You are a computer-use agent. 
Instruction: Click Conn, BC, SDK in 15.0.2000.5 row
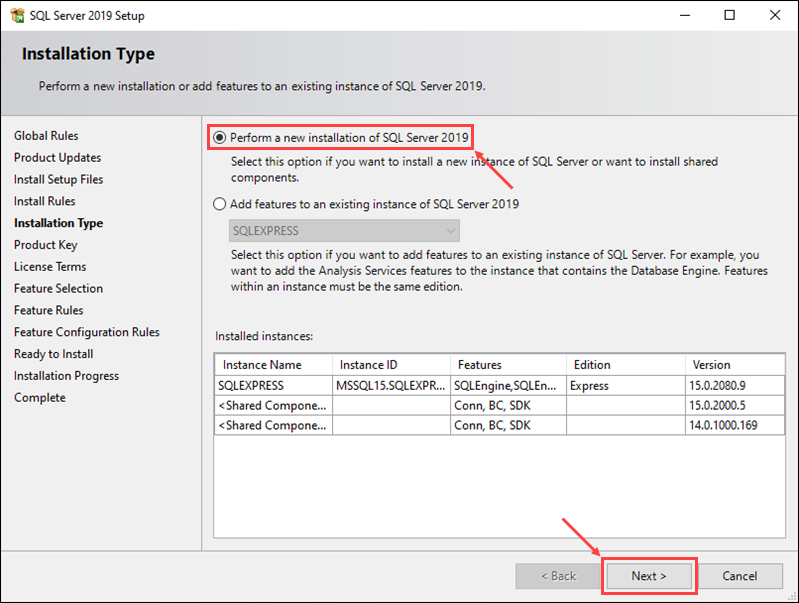point(509,406)
